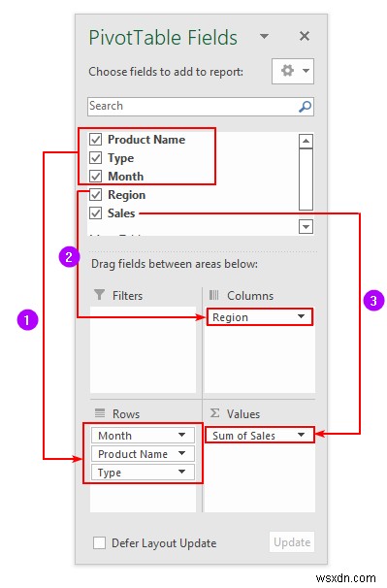Open the Product Name row field dropdown
This screenshot has width=387, height=588.
pyautogui.click(x=182, y=453)
